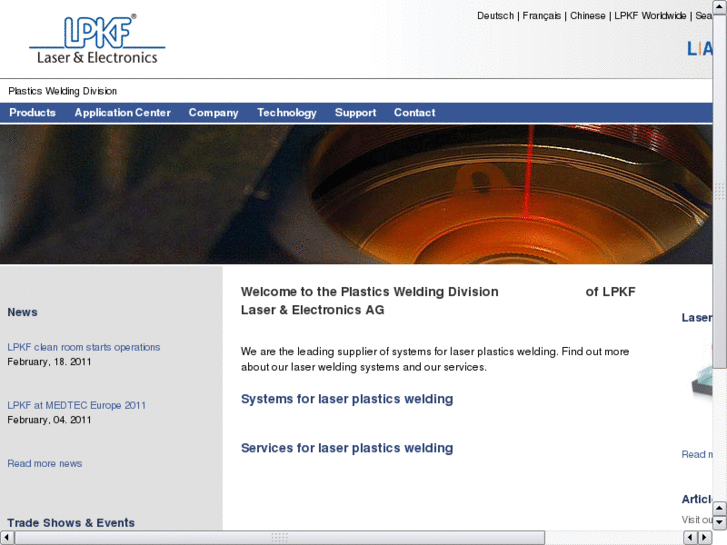Open LPKF Worldwide link
The image size is (727, 545).
pos(650,16)
